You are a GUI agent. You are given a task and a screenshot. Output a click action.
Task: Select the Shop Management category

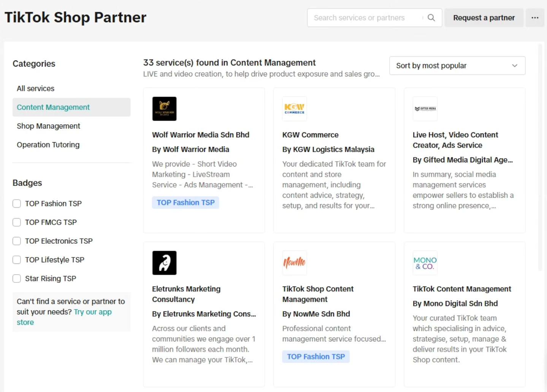[48, 126]
